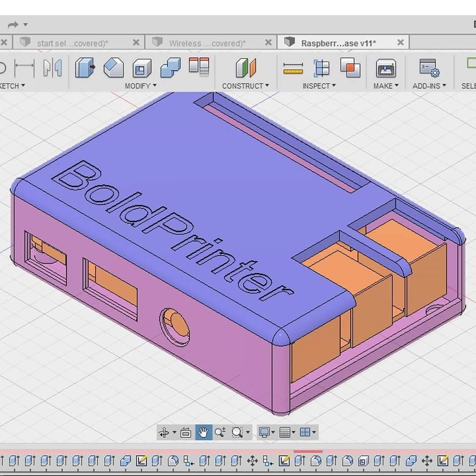The height and width of the screenshot is (476, 476).
Task: Select the Zoom Window / Fit magnifier icon
Action: pos(237,432)
